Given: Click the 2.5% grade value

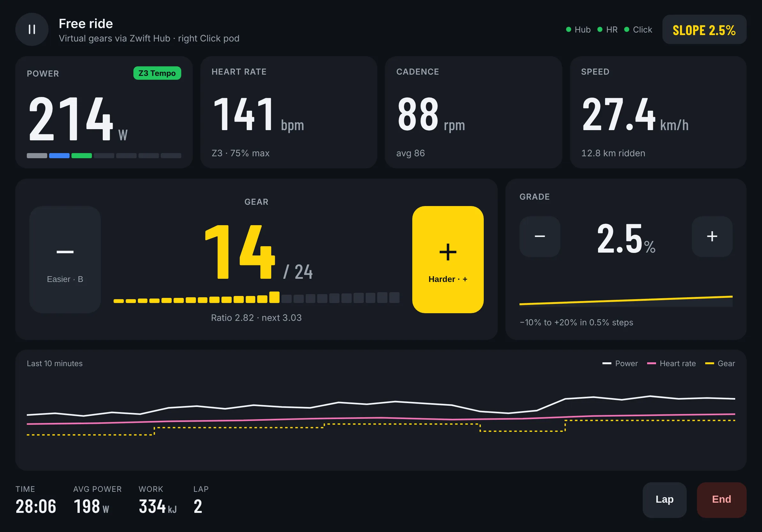Looking at the screenshot, I should (x=626, y=238).
